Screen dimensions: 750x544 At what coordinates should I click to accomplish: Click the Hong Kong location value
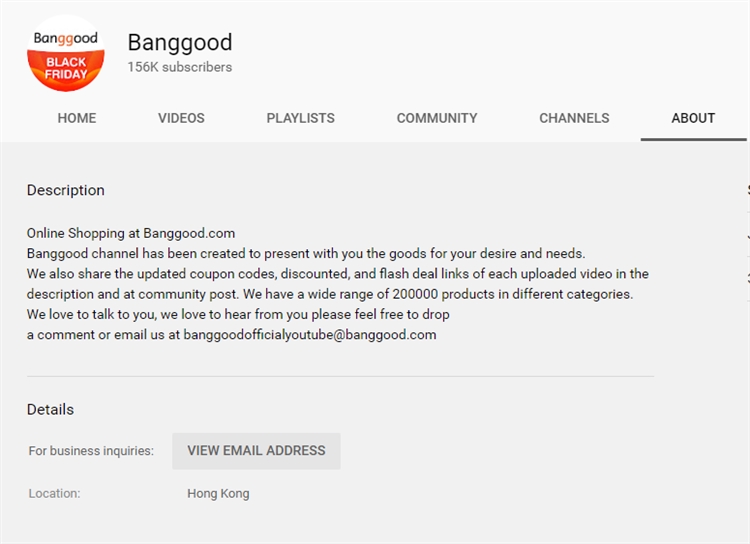coord(218,493)
